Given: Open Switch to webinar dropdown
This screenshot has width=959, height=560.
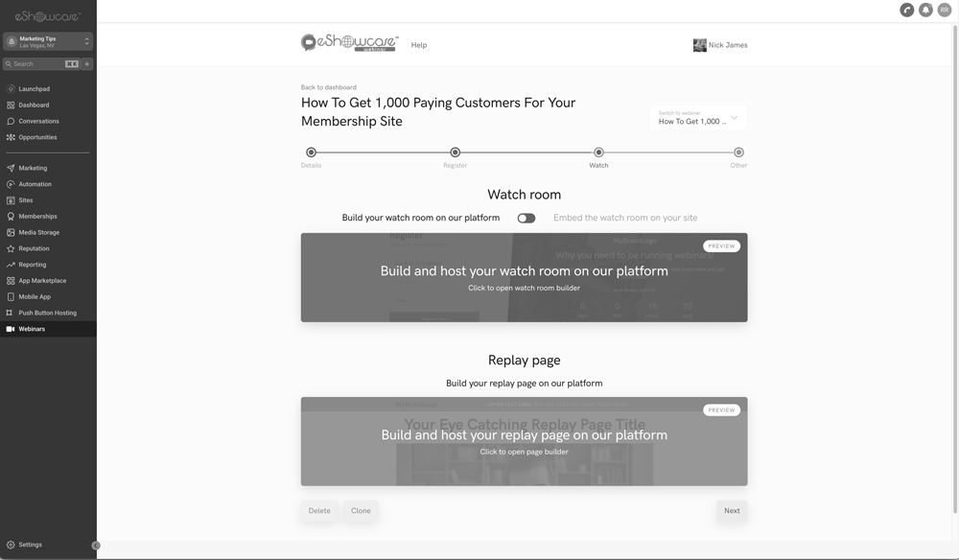Looking at the screenshot, I should click(x=698, y=117).
